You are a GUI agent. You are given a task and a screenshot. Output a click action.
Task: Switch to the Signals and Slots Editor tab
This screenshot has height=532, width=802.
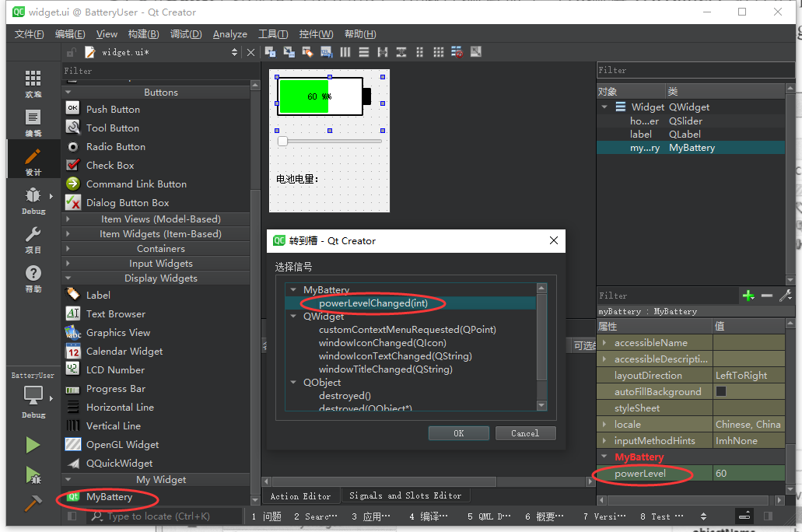click(x=408, y=495)
